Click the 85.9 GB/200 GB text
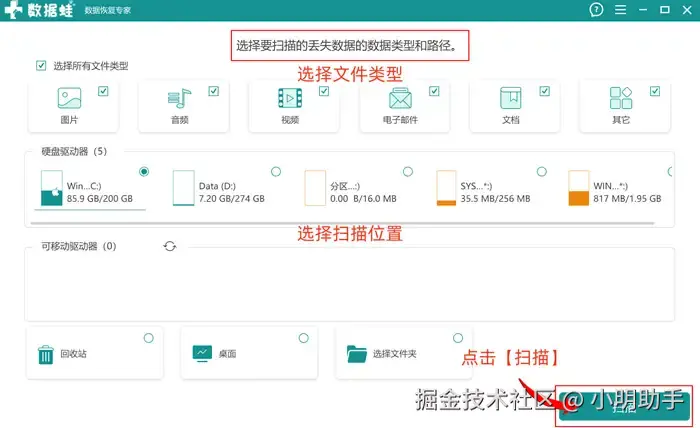700x428 pixels. 100,199
